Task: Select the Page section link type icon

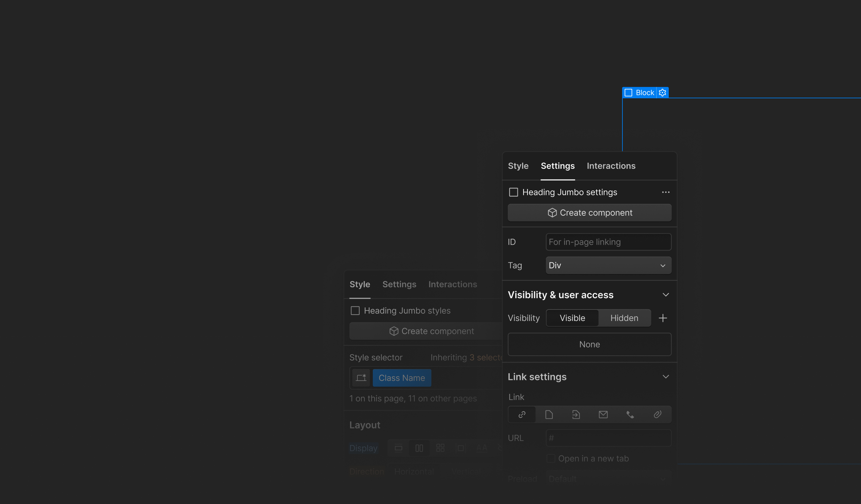Action: (x=576, y=415)
